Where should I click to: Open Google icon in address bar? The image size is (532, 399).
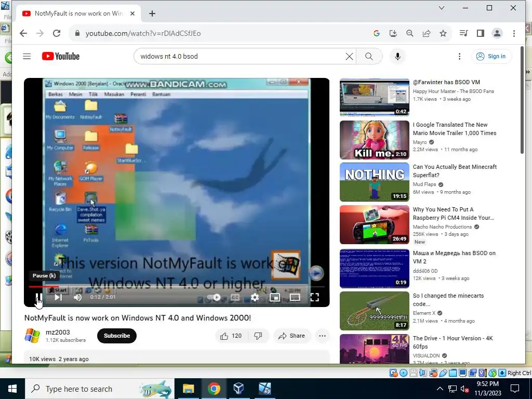[x=376, y=33]
